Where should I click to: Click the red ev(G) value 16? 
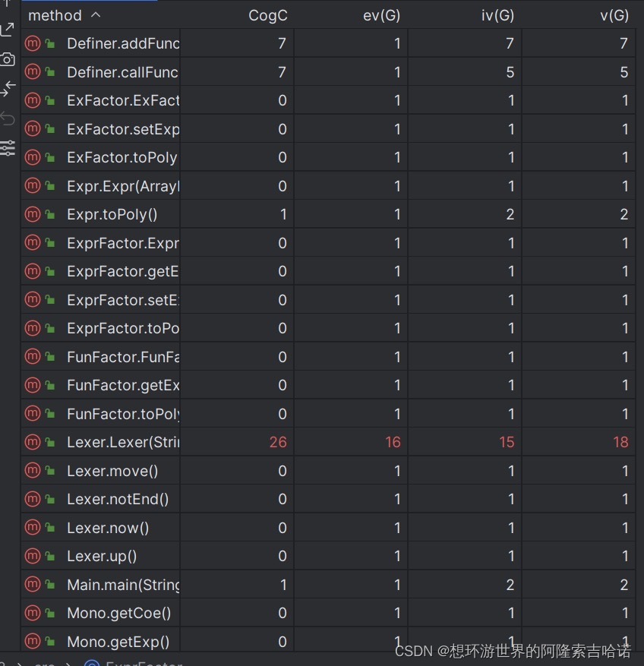[393, 442]
